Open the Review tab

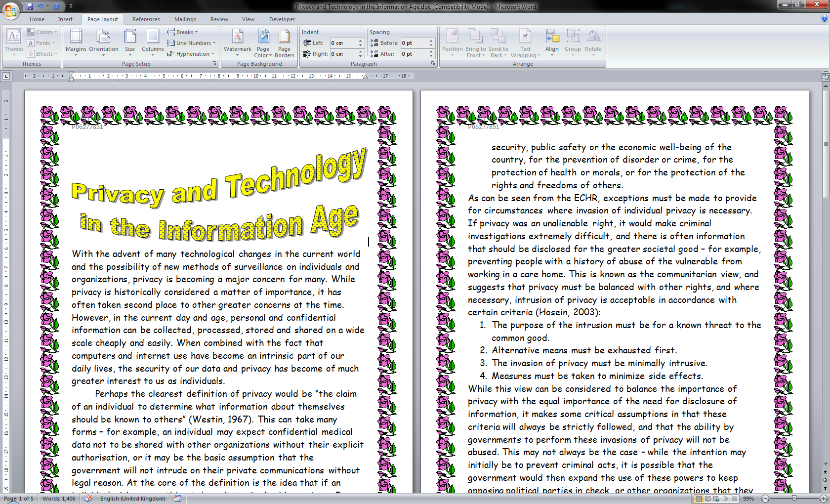[x=219, y=19]
